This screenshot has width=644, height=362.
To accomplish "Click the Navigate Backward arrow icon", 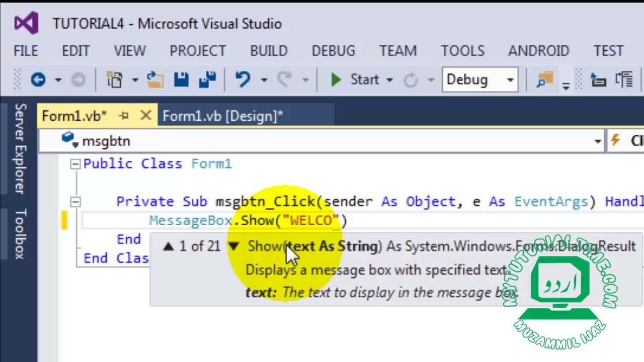I will point(38,80).
